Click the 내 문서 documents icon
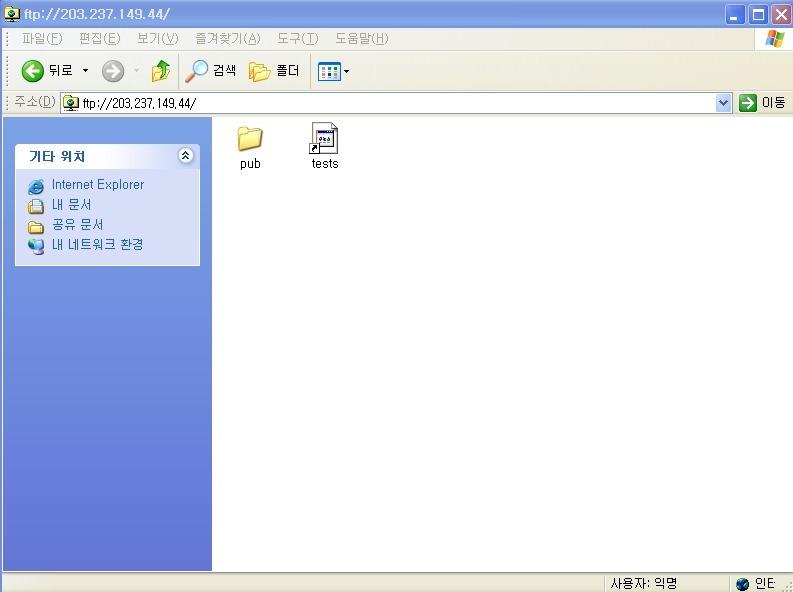Image resolution: width=793 pixels, height=592 pixels. click(36, 206)
